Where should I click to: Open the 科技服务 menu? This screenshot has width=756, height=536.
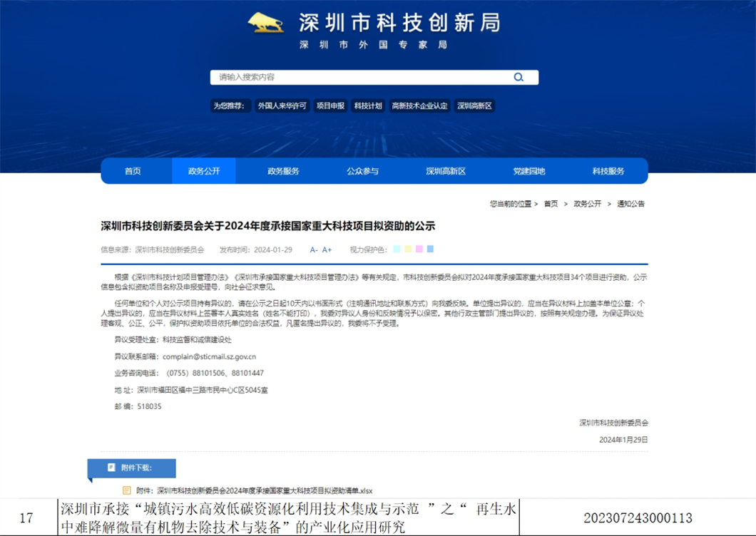pyautogui.click(x=607, y=171)
